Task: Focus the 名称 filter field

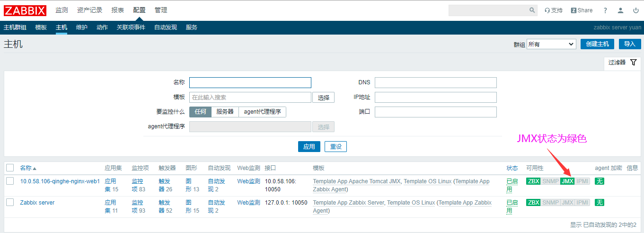Action: (250, 82)
